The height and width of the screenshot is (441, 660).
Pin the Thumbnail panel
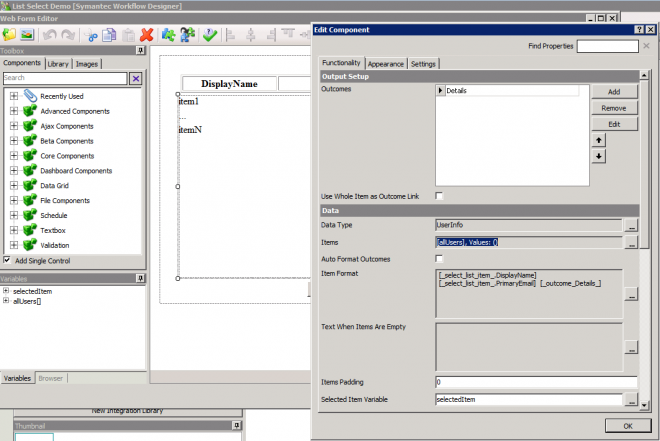click(237, 425)
